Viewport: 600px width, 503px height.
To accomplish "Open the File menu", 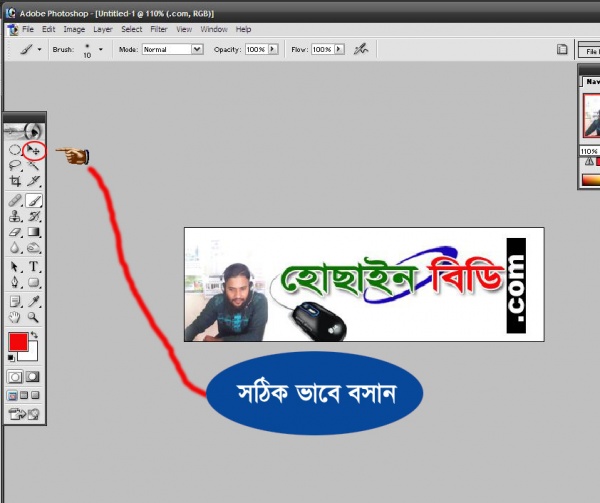I will [x=28, y=29].
